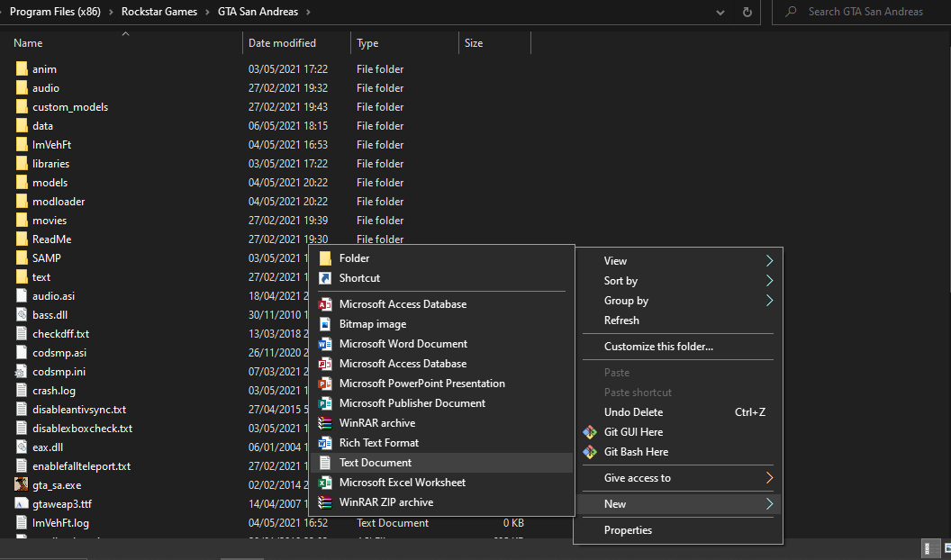Click the gtaweap3.ttf font file icon
Viewport: 951px width, 560px height.
(22, 503)
